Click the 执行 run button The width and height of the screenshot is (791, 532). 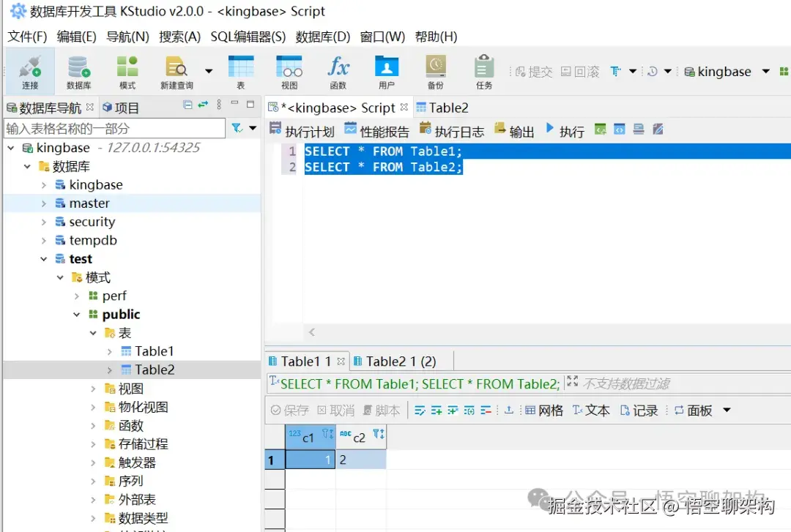[x=565, y=130]
